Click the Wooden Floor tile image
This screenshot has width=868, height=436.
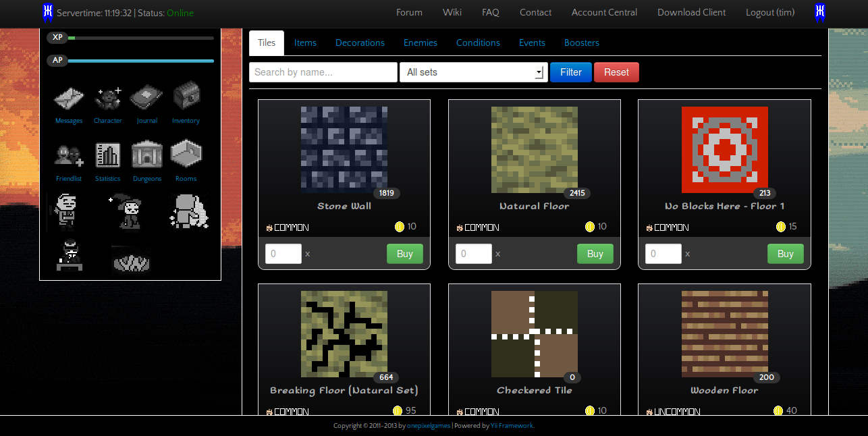pos(725,334)
